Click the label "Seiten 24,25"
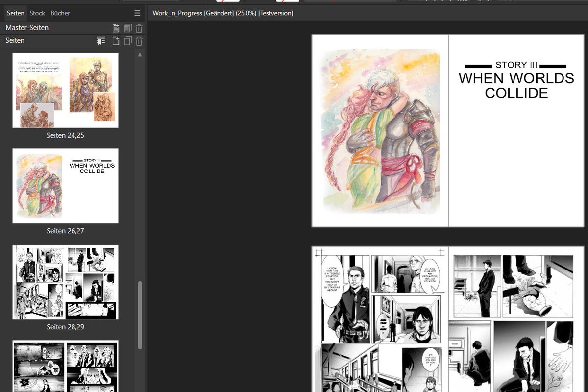 pos(65,135)
